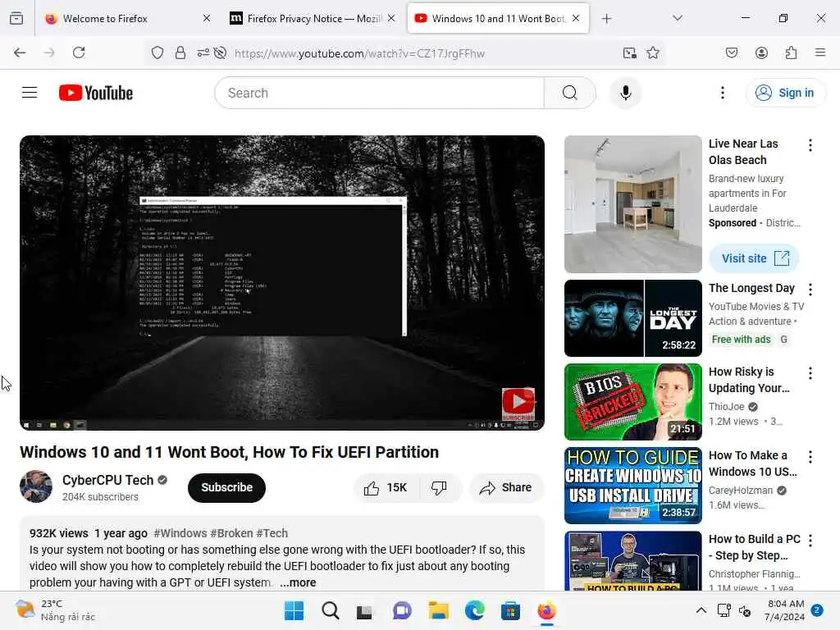840x630 pixels.
Task: Click the autoplay blocked icon in address bar
Action: pos(220,52)
